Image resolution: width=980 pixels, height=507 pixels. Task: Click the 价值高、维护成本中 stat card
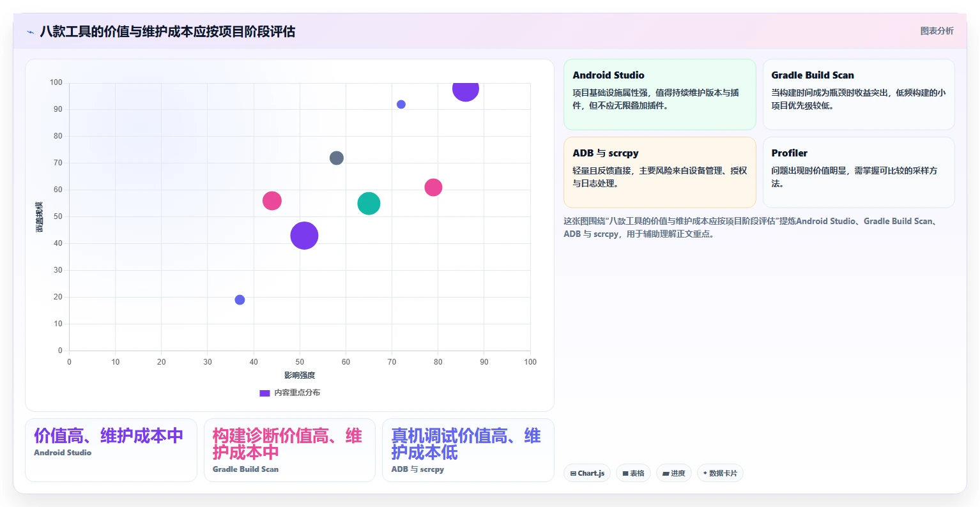coord(111,450)
